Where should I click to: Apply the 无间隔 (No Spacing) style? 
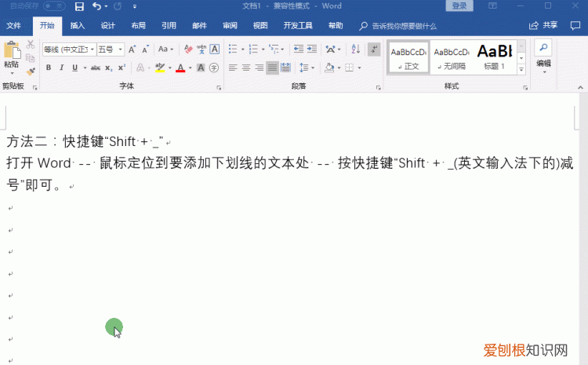pos(452,58)
